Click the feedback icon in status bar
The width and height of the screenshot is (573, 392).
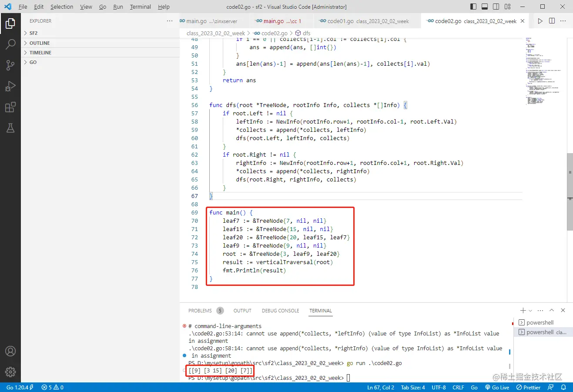click(551, 387)
